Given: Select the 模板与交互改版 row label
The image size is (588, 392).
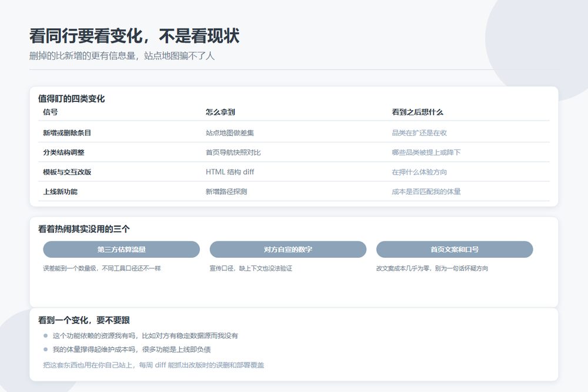Looking at the screenshot, I should (x=67, y=172).
